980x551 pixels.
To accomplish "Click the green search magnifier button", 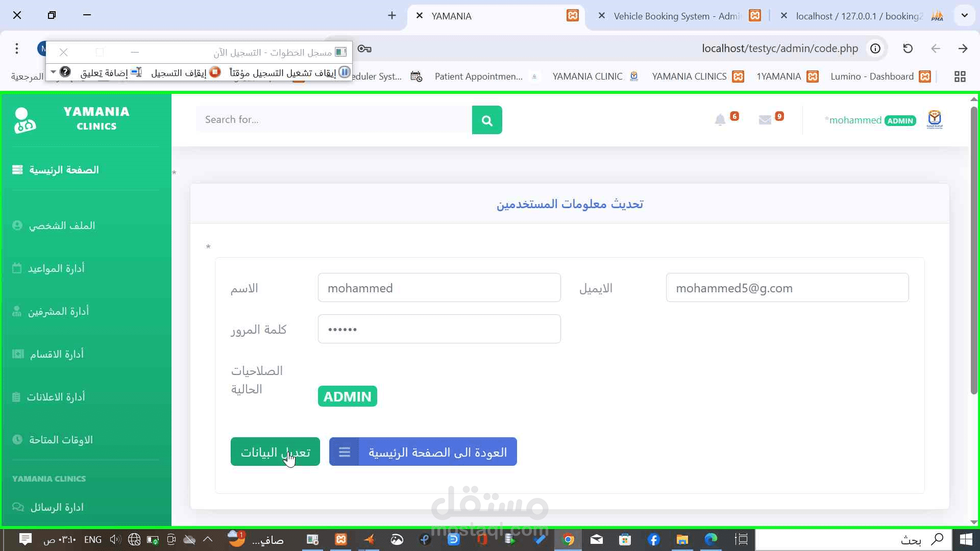I will point(487,120).
